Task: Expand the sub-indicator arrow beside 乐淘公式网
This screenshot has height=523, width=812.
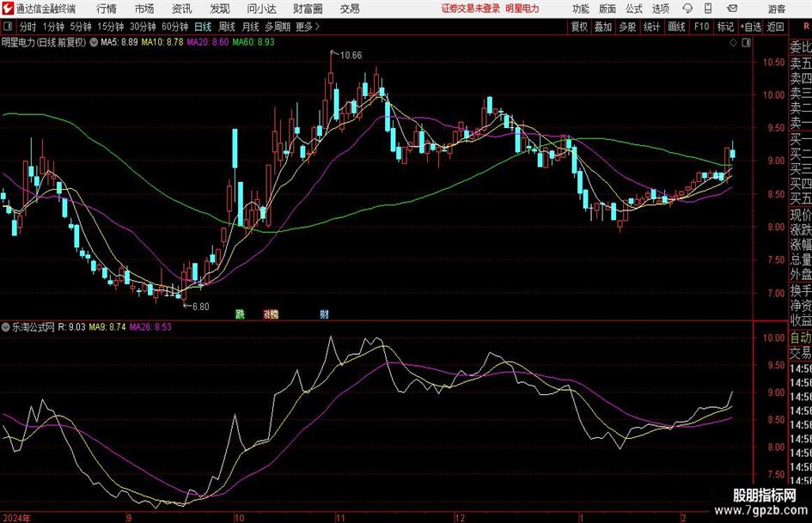Action: pos(6,326)
